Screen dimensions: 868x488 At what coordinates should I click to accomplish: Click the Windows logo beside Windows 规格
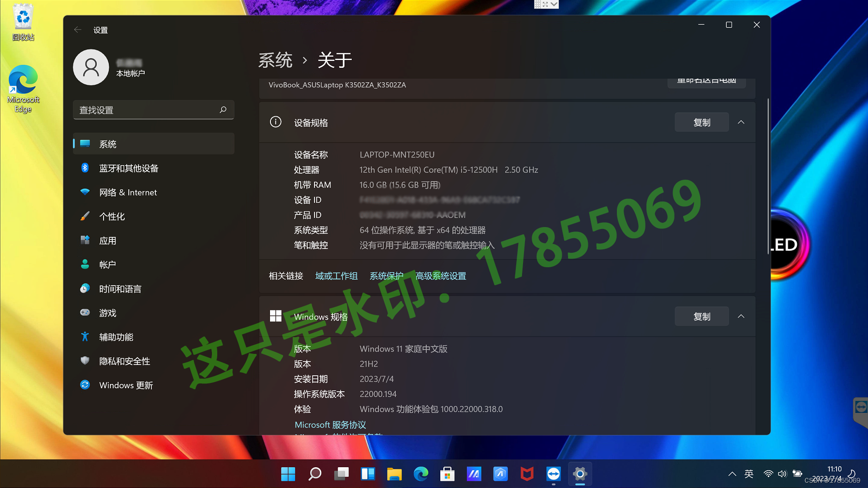tap(275, 316)
